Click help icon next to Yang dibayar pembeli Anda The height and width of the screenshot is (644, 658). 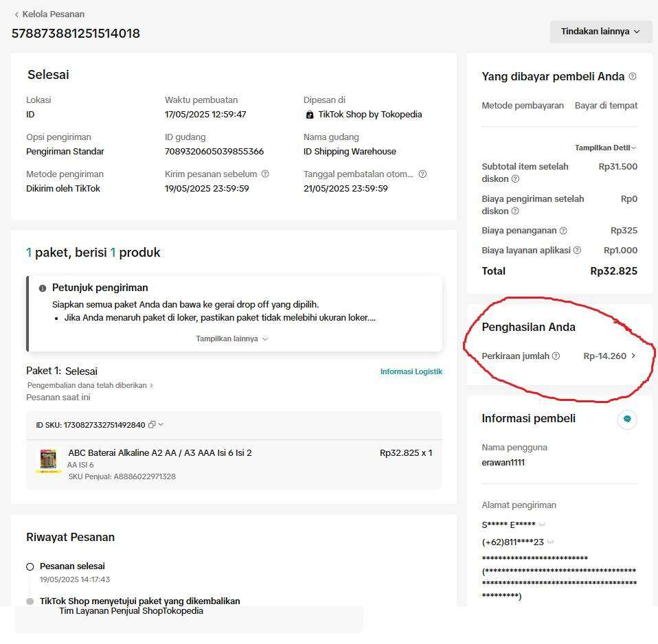[633, 76]
